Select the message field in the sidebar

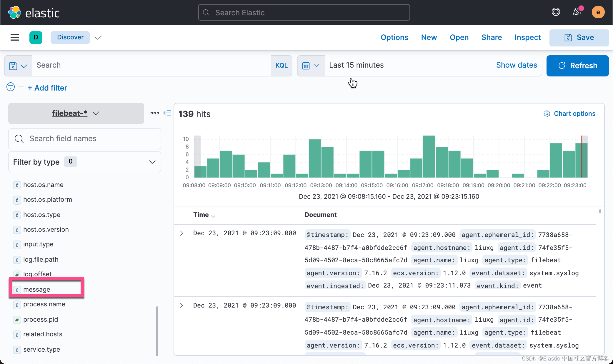(x=36, y=289)
